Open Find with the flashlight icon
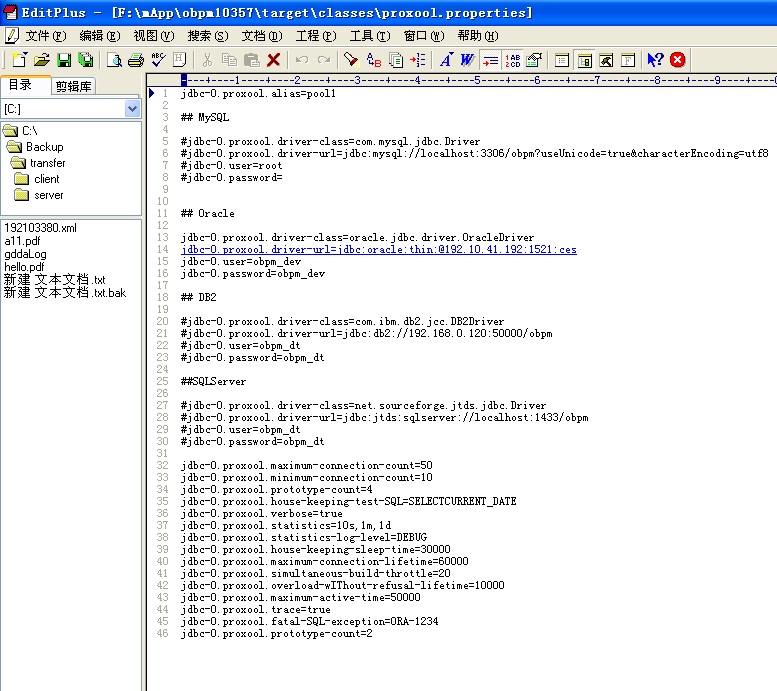This screenshot has height=691, width=777. click(351, 60)
